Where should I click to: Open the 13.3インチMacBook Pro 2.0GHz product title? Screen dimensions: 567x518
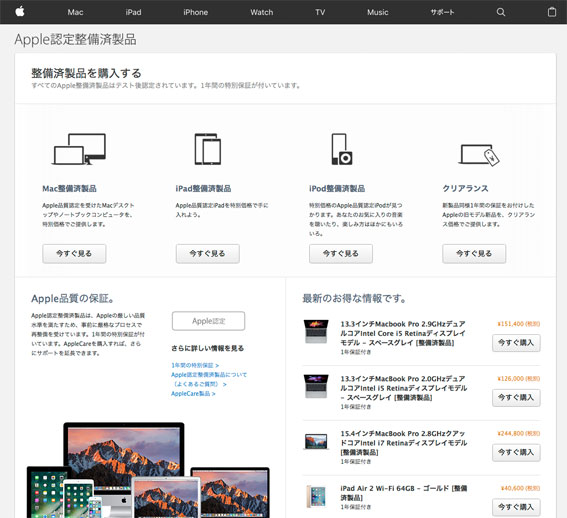click(404, 388)
